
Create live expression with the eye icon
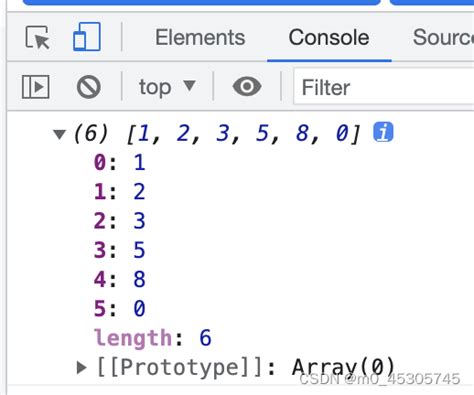[247, 86]
